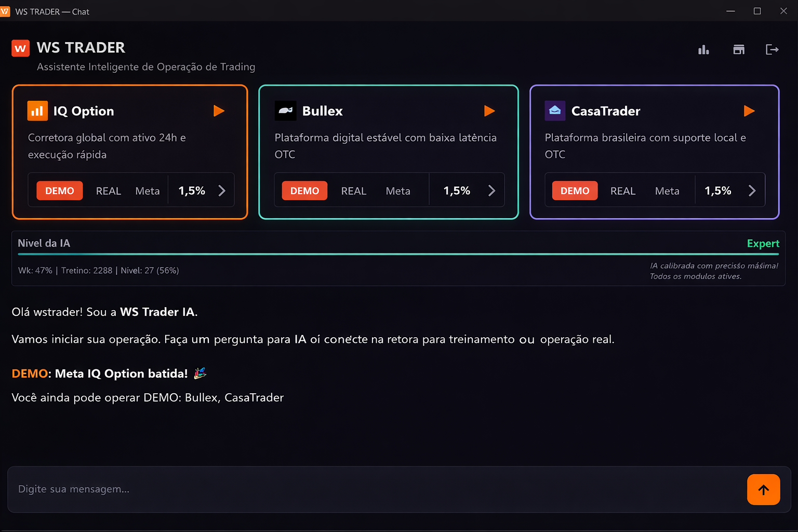Select DEMO mode on the IQ Option card
The width and height of the screenshot is (798, 532).
pyautogui.click(x=60, y=191)
